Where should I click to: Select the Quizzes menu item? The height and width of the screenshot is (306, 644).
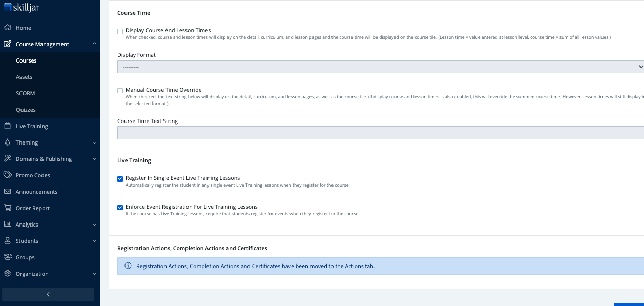(26, 110)
